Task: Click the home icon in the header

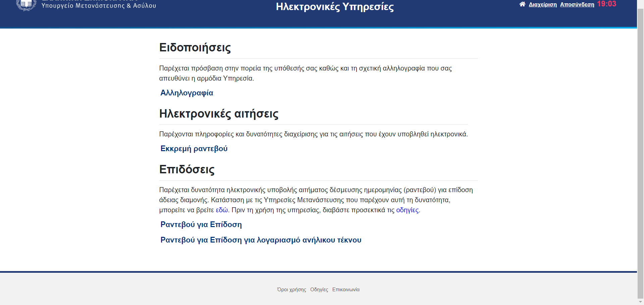Action: pos(522,4)
